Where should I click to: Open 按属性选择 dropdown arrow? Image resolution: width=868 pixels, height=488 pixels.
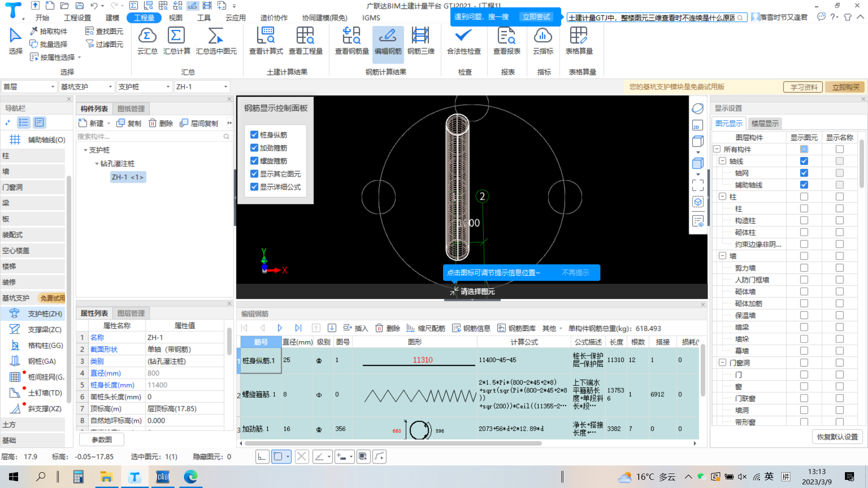tap(80, 57)
